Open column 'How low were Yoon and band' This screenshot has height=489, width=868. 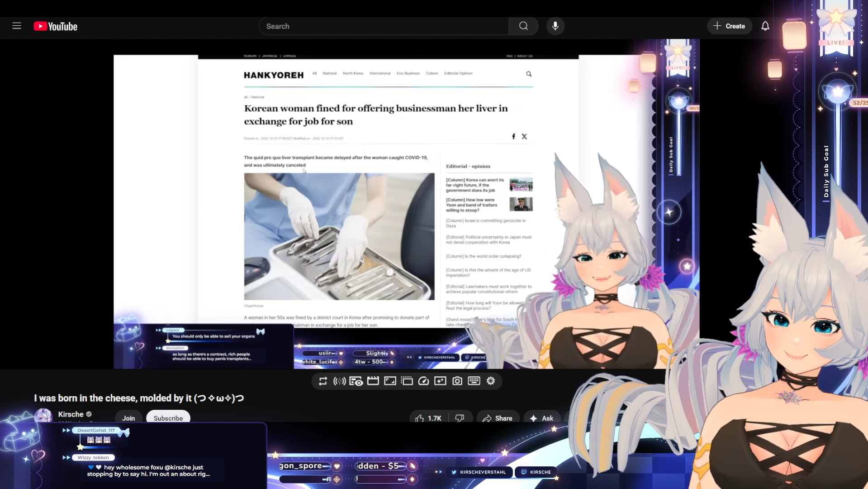point(472,205)
